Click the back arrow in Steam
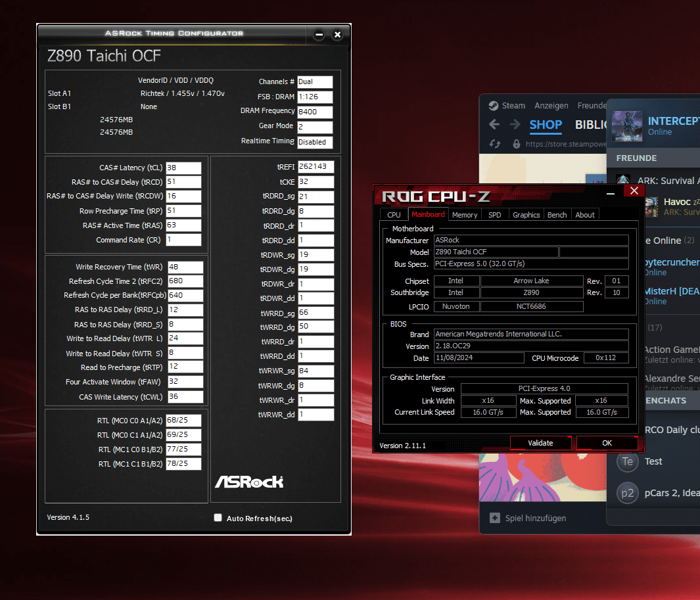This screenshot has height=600, width=700. [494, 124]
